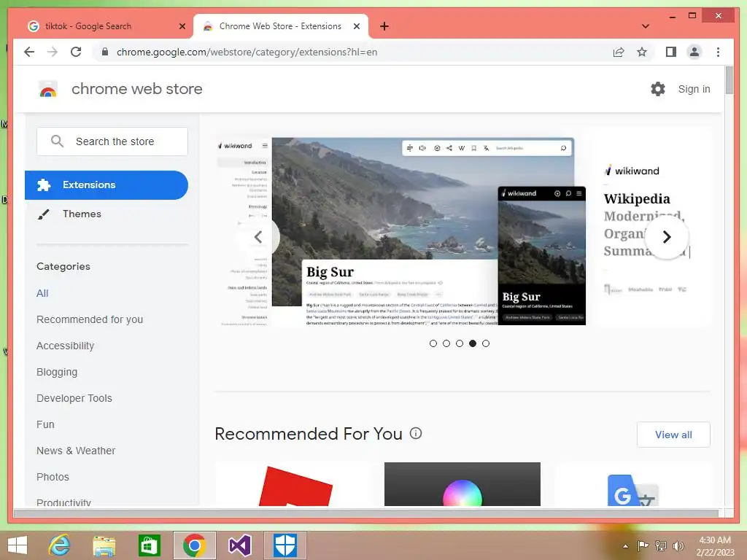
Task: Open File Explorer from taskbar
Action: point(104,545)
